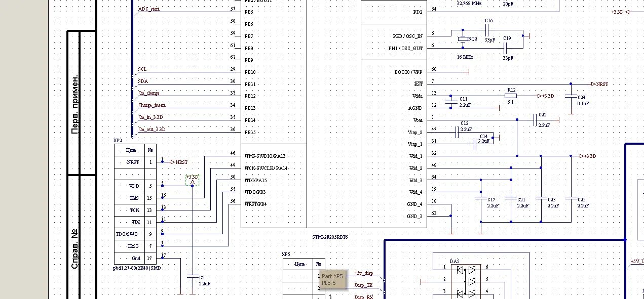Click the Vdda pin label
Screen dimensions: 644x299
click(x=418, y=96)
